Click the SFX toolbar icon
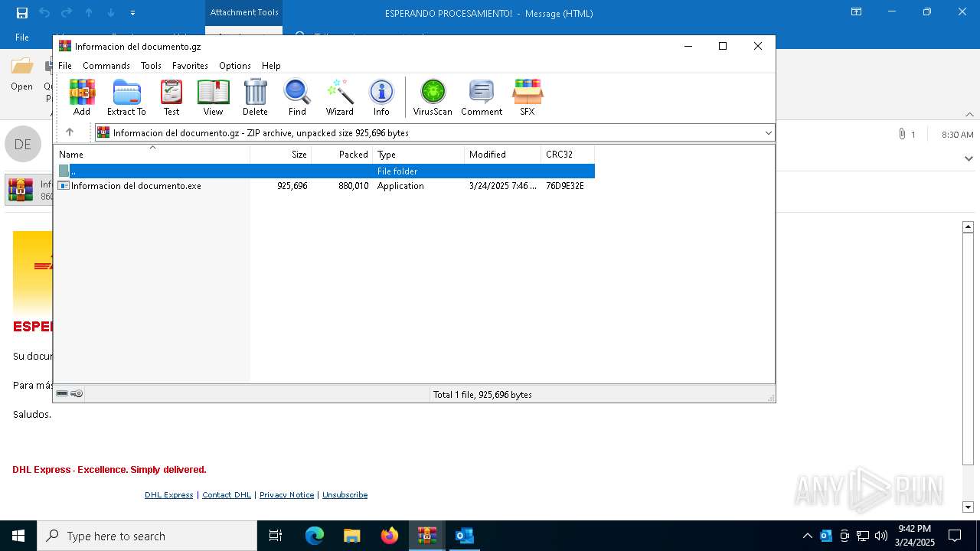980x551 pixels. coord(528,97)
